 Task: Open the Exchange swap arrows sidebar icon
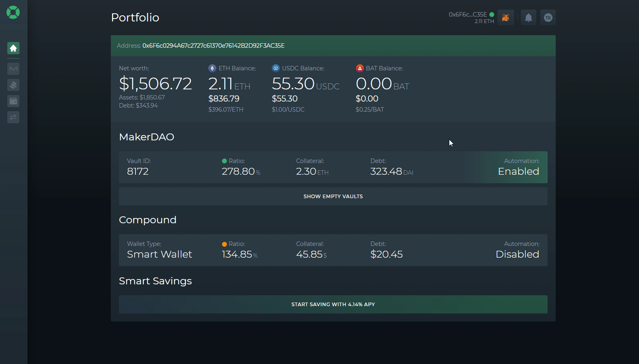point(13,117)
